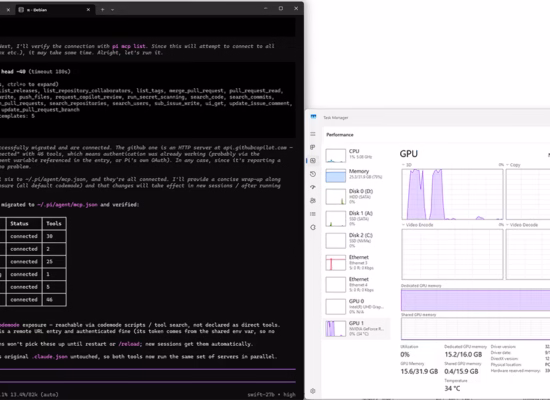
Task: Open App history in Task Manager sidebar
Action: pos(313,174)
